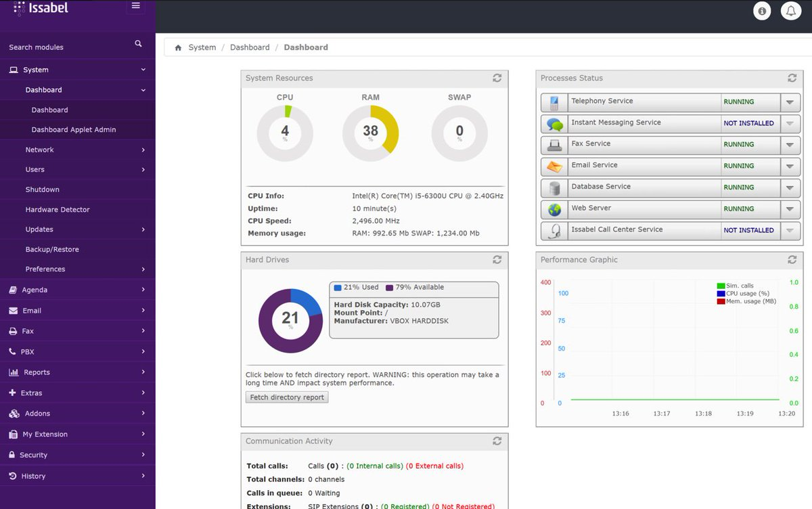Click the Search modules input field
Viewport: 812px width, 509px height.
tap(68, 46)
